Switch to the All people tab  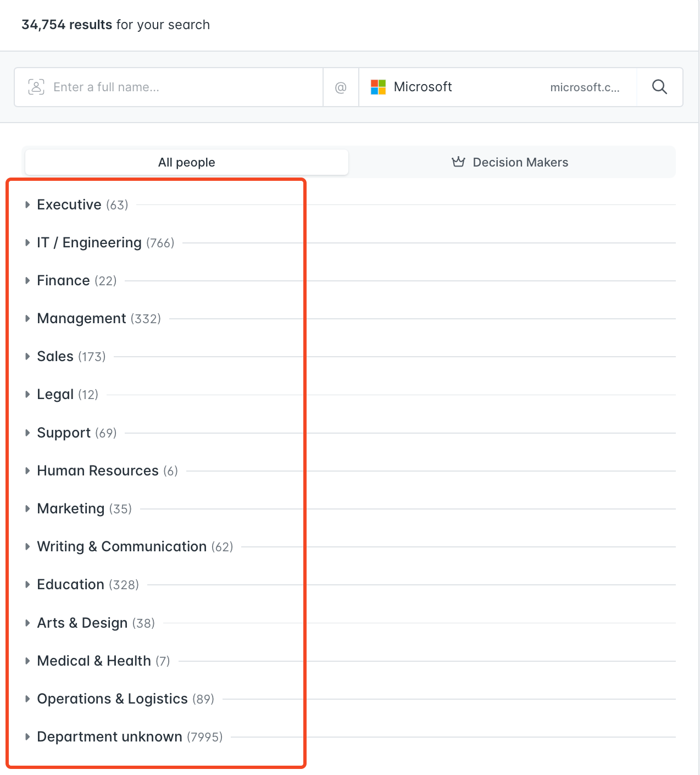pos(187,162)
